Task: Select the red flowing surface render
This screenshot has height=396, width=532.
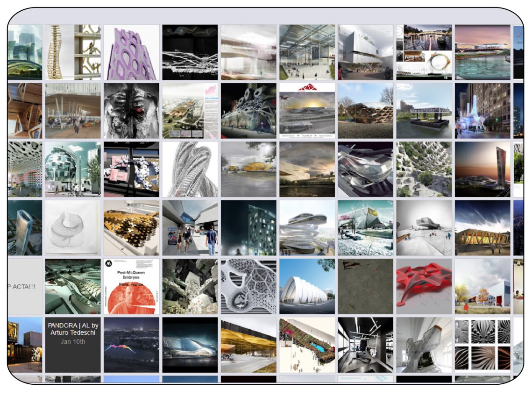Action: tap(424, 286)
